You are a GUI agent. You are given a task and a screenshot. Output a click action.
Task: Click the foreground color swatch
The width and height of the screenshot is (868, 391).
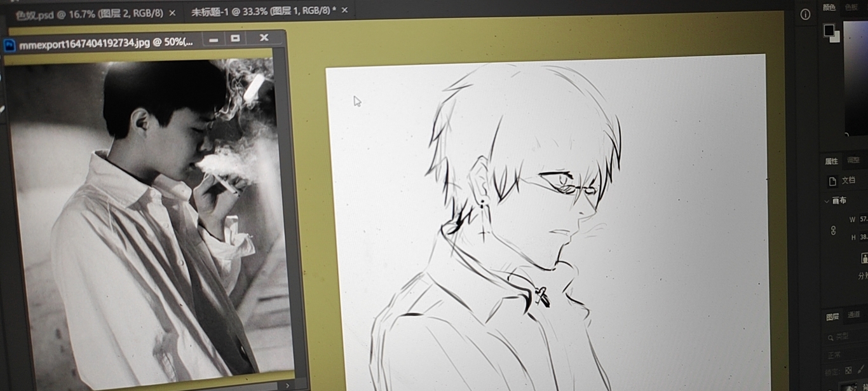829,30
